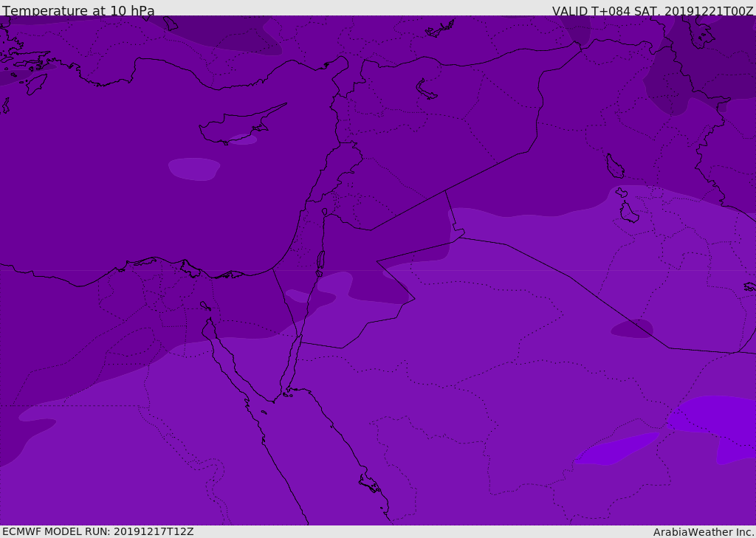This screenshot has width=756, height=538.
Task: Select the 'Temperature at 10 hPa' title text
Action: (78, 10)
